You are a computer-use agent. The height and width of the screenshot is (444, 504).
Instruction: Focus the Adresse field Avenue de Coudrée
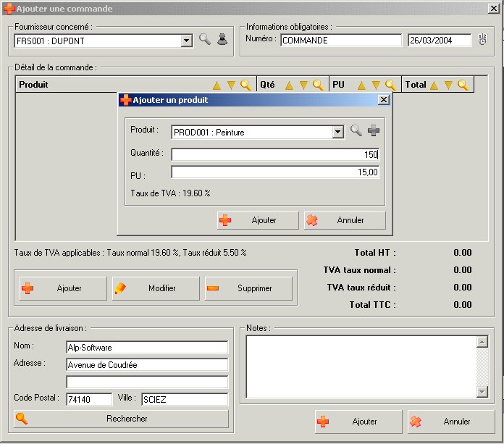pyautogui.click(x=147, y=365)
